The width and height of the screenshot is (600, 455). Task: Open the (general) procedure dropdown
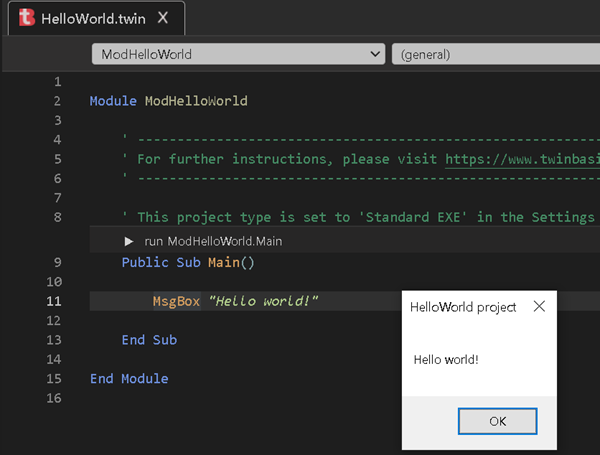[x=496, y=54]
